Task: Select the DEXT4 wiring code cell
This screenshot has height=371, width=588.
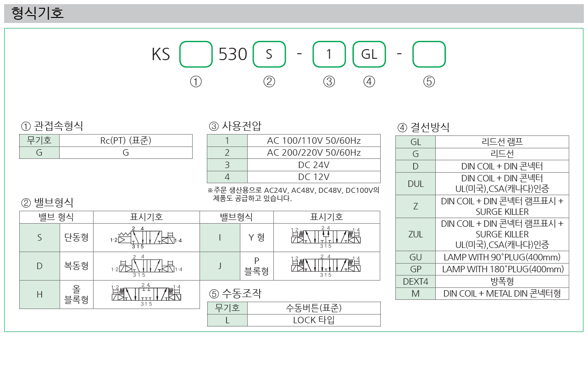Action: tap(416, 281)
